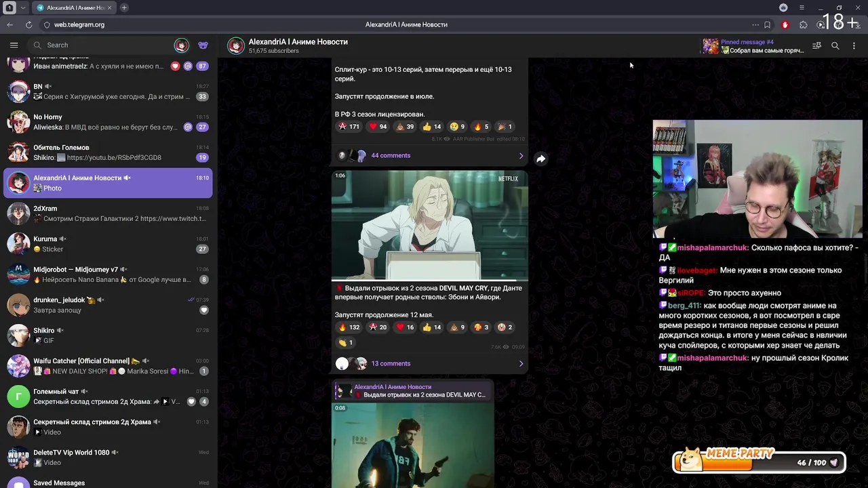The height and width of the screenshot is (488, 868).
Task: Toggle clapping reaction with count 1
Action: (x=345, y=342)
